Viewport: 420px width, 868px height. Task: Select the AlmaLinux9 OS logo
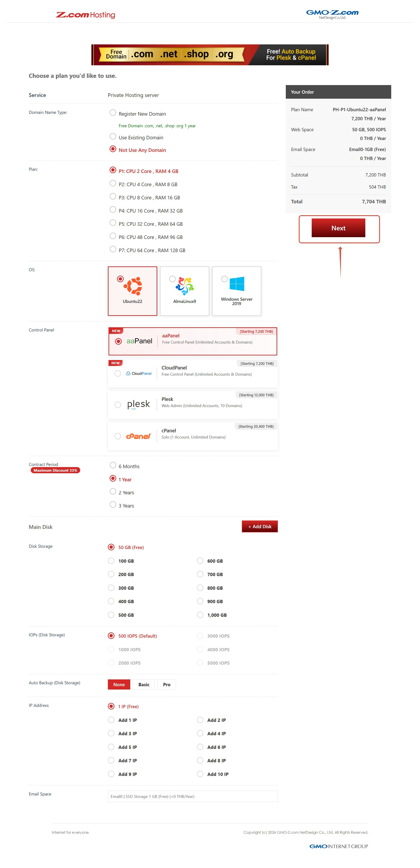click(185, 286)
